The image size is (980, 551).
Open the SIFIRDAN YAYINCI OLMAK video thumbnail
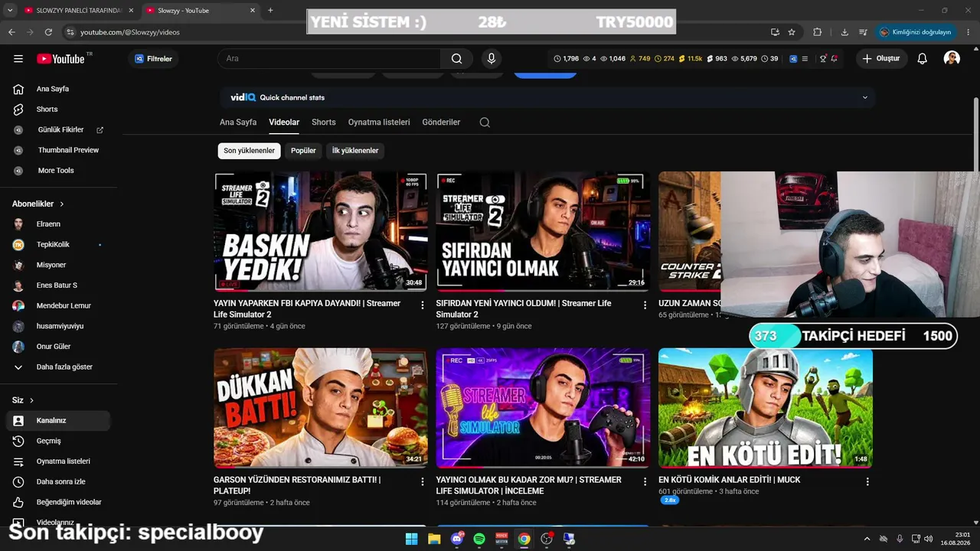[543, 231]
